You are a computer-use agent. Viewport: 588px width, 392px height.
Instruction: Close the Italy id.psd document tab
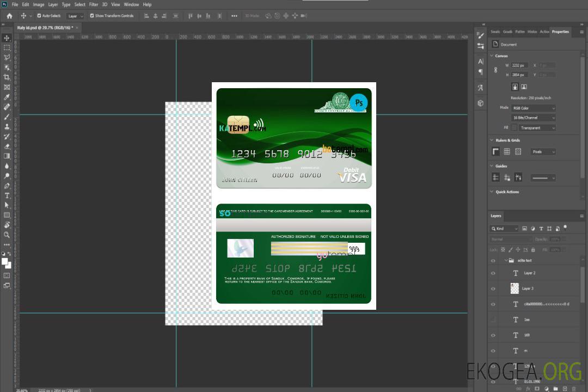(x=77, y=28)
